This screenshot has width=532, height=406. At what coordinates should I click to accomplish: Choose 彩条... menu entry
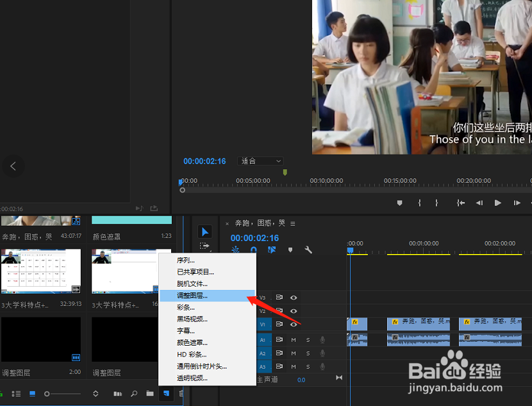(x=207, y=308)
